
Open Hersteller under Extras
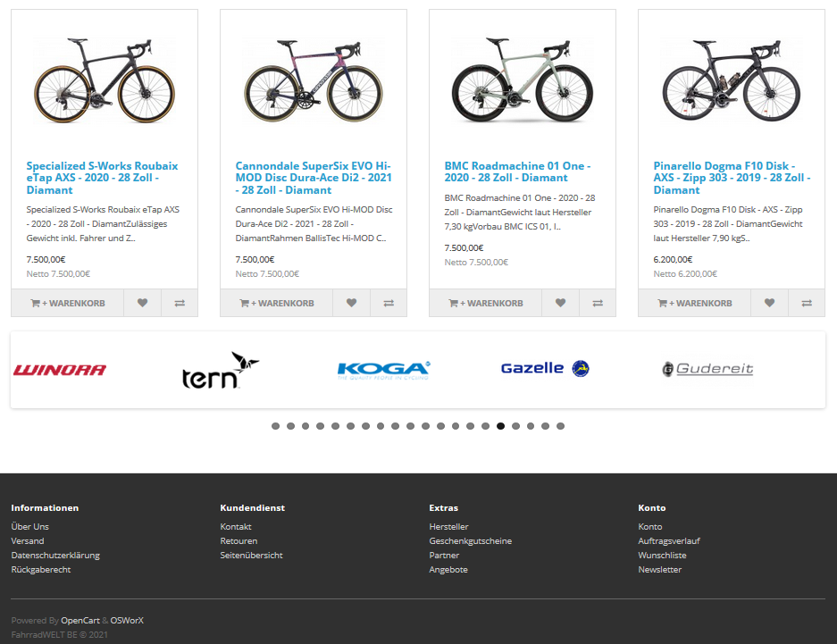coord(449,527)
